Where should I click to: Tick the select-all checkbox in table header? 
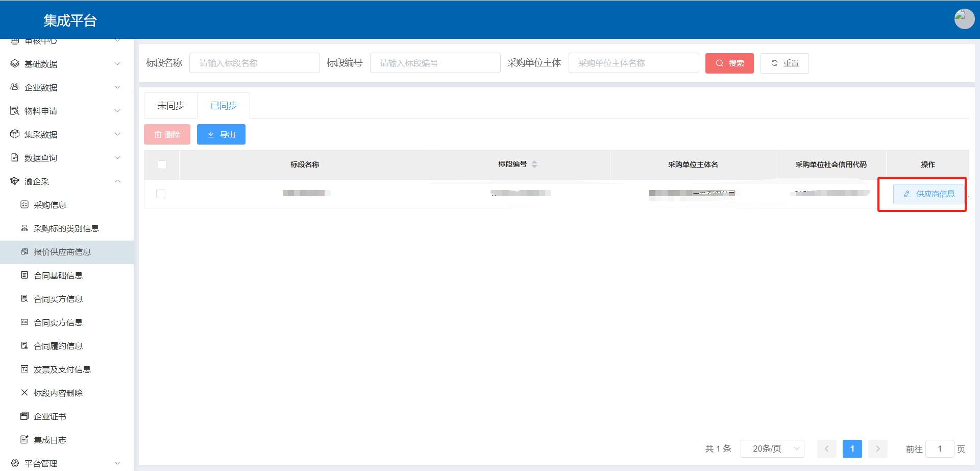tap(162, 164)
